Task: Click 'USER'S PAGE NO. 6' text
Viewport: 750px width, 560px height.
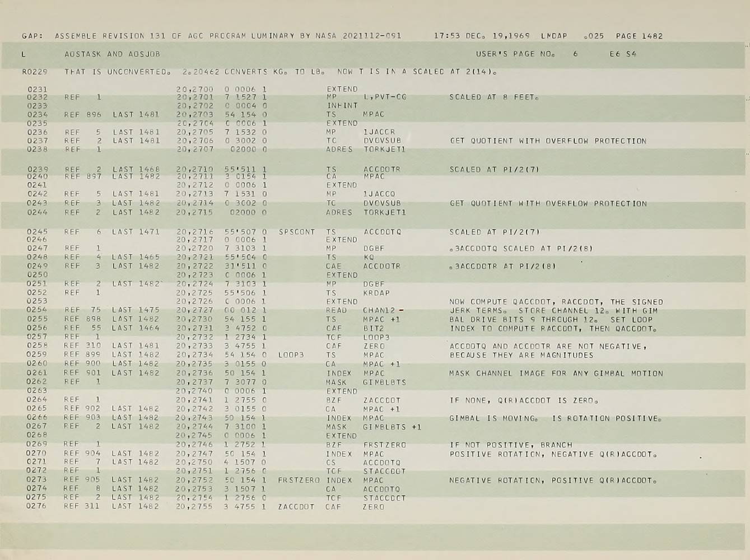Action: [527, 54]
